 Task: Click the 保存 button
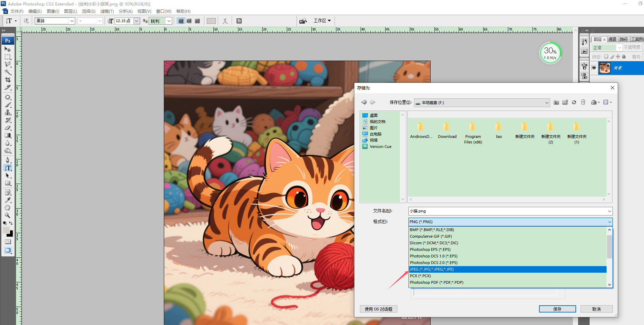[557, 309]
